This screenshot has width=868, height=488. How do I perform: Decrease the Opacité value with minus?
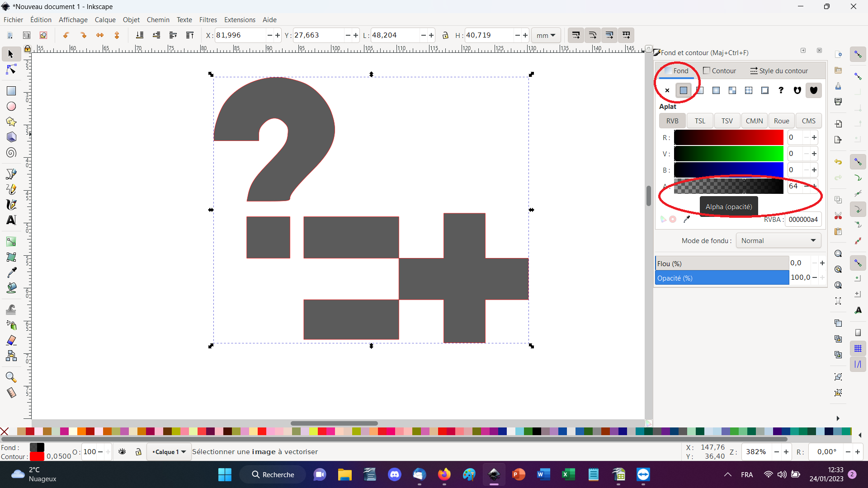[815, 277]
